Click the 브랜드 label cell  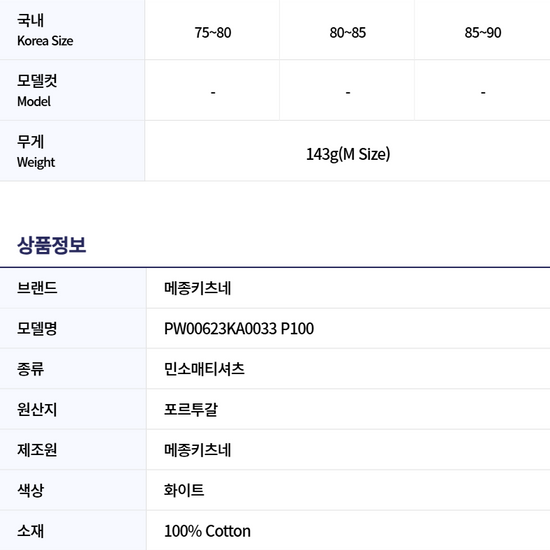pos(73,288)
